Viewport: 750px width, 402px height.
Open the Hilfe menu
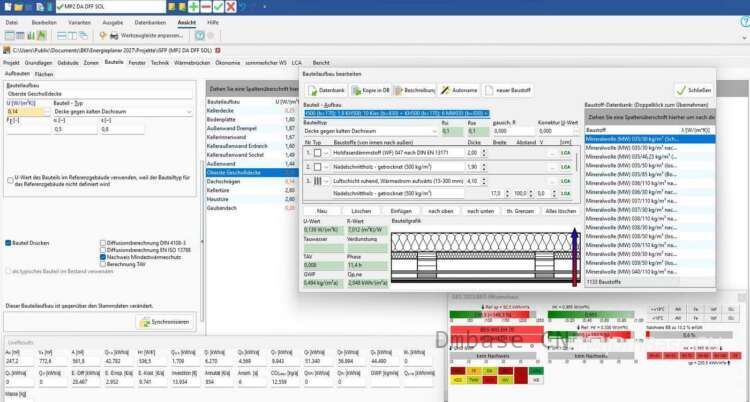point(213,22)
